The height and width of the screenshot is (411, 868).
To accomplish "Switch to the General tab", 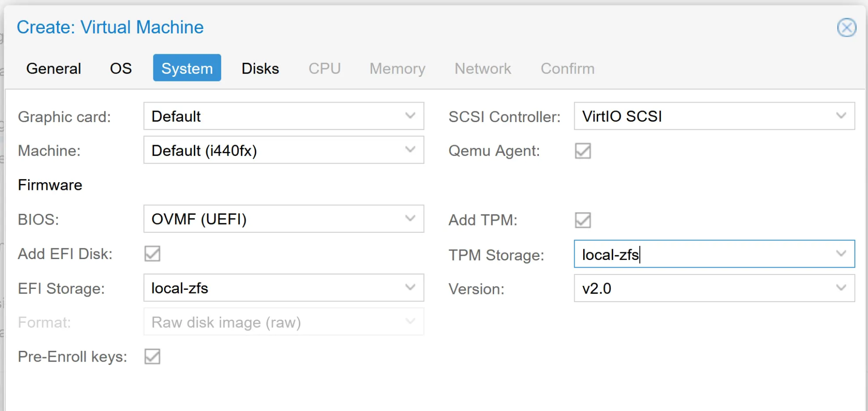I will (x=53, y=68).
